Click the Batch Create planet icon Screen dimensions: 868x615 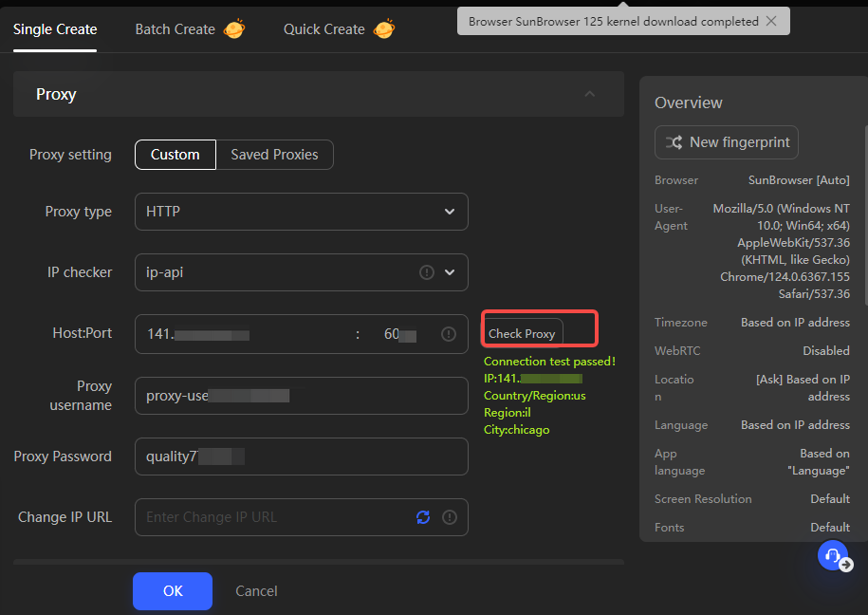tap(233, 29)
